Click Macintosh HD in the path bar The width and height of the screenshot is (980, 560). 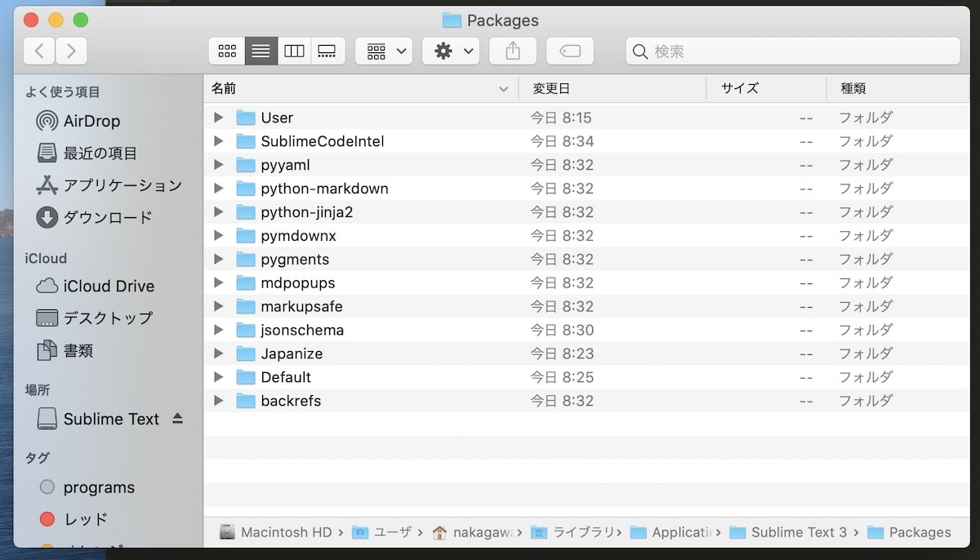(276, 532)
